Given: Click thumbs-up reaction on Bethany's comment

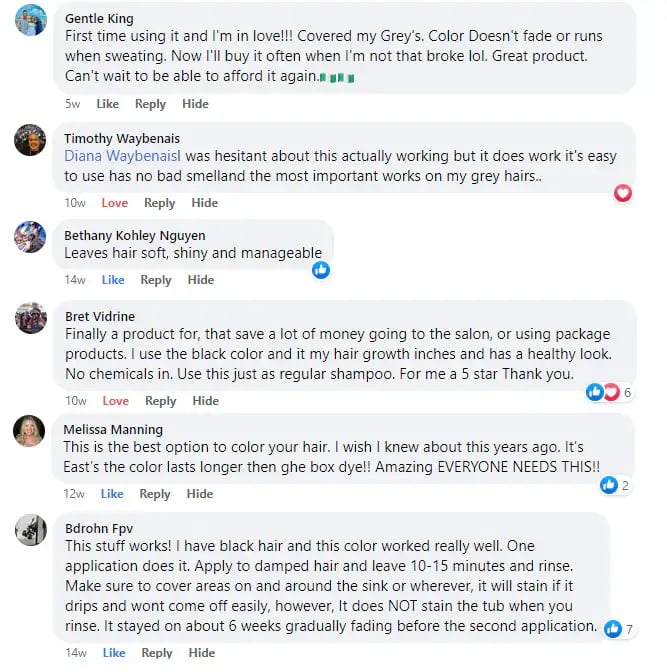Looking at the screenshot, I should (321, 270).
